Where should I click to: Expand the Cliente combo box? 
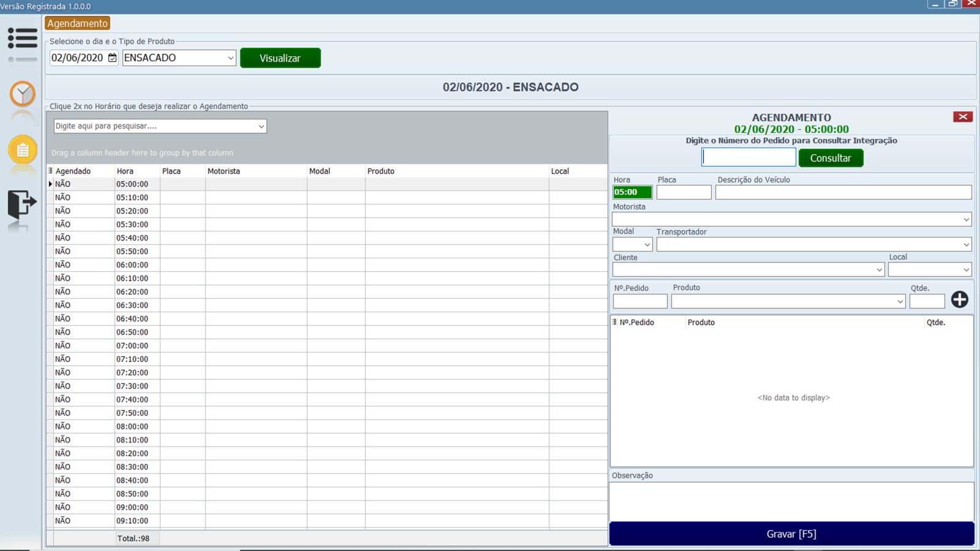point(879,270)
